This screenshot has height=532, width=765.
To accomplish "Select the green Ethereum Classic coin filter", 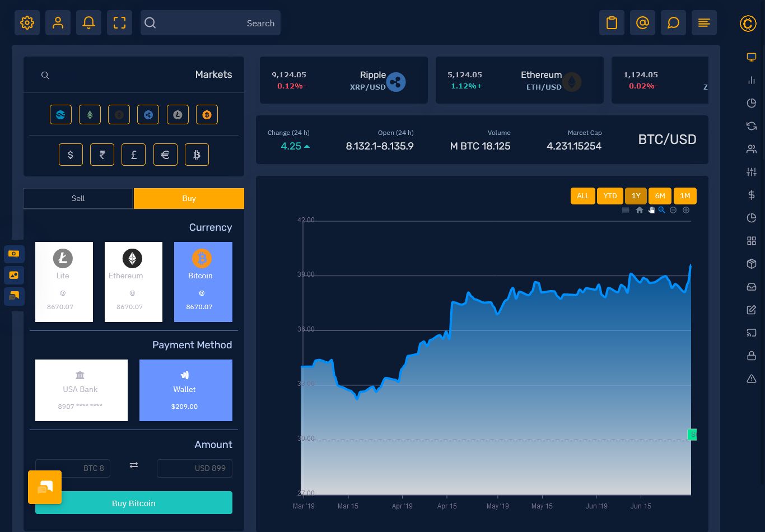I will click(90, 115).
